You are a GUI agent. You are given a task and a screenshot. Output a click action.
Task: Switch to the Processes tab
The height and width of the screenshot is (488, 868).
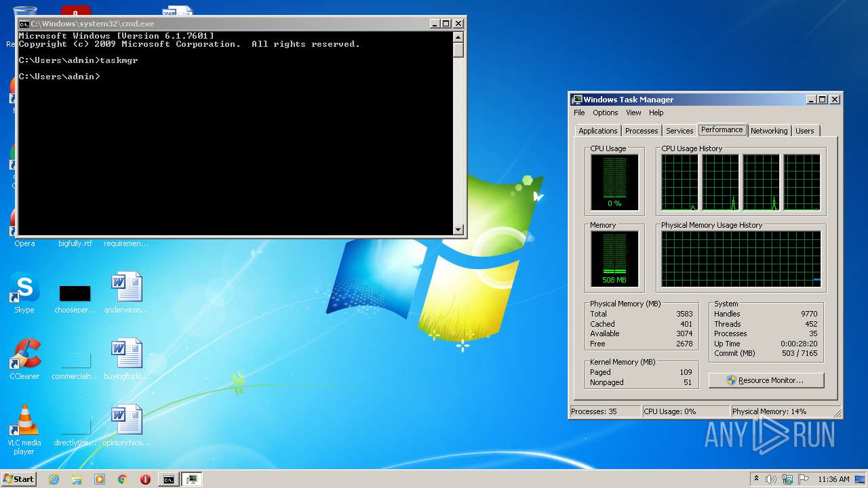point(642,131)
